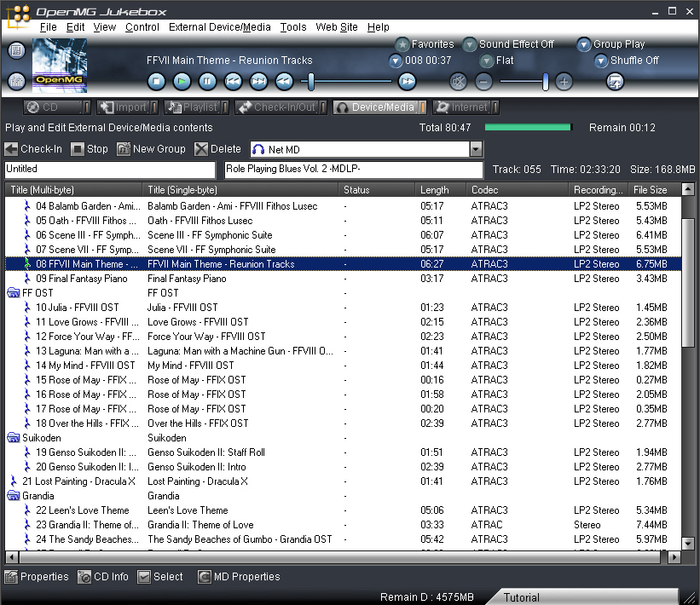Open MD Properties
Viewport: 700px width, 605px height.
click(239, 577)
